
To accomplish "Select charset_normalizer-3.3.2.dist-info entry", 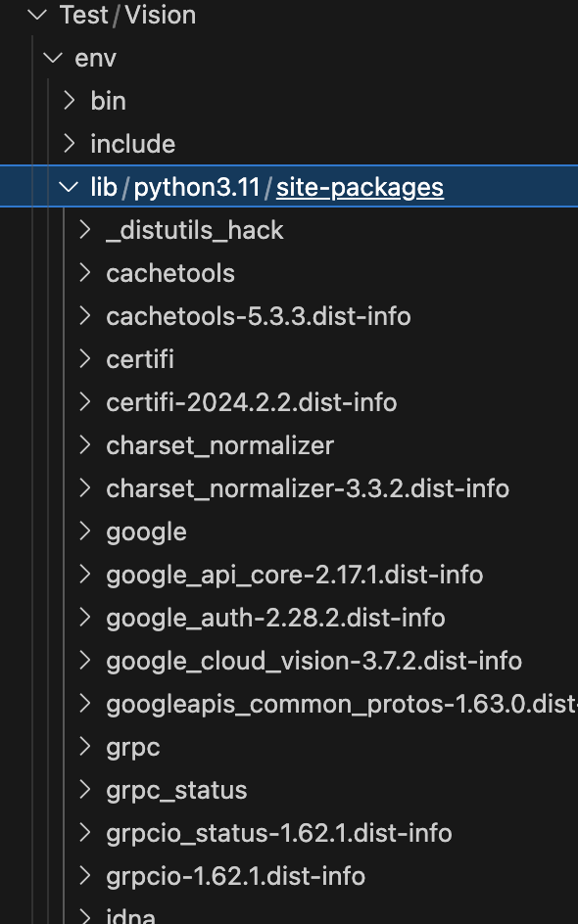I will pos(308,487).
